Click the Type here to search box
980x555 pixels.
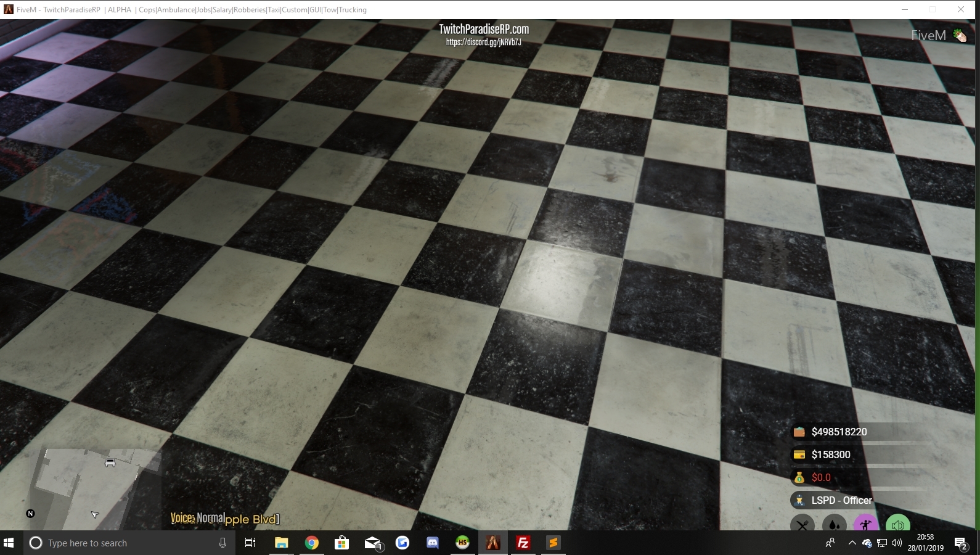[129, 543]
